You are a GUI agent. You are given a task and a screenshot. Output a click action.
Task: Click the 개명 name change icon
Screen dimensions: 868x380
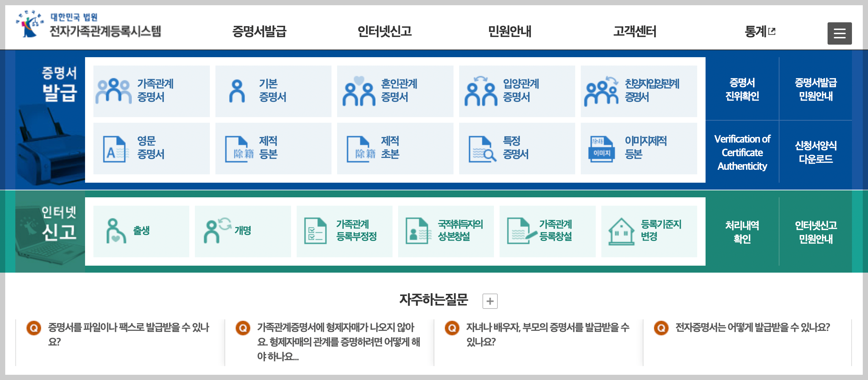click(217, 230)
